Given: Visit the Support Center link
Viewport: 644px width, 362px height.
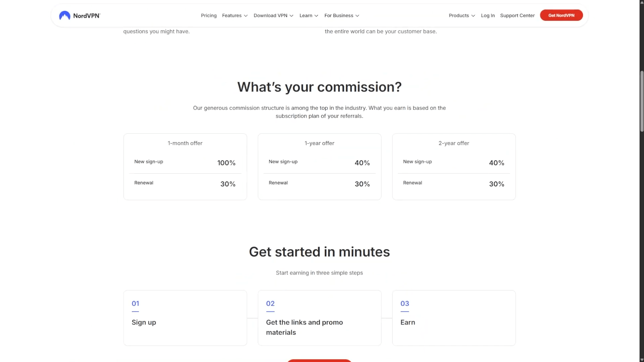Looking at the screenshot, I should [x=517, y=15].
